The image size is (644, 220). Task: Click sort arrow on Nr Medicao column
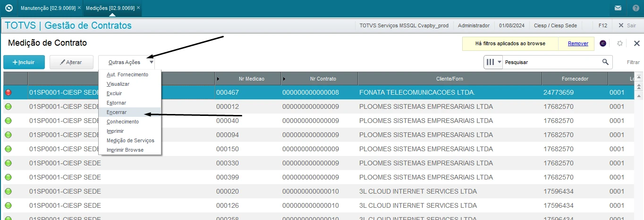pyautogui.click(x=218, y=79)
